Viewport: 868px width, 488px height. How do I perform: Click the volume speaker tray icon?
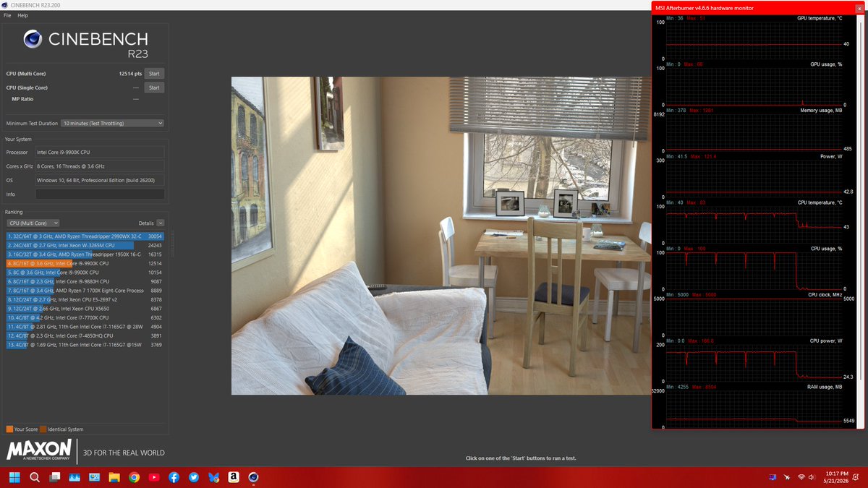point(812,477)
